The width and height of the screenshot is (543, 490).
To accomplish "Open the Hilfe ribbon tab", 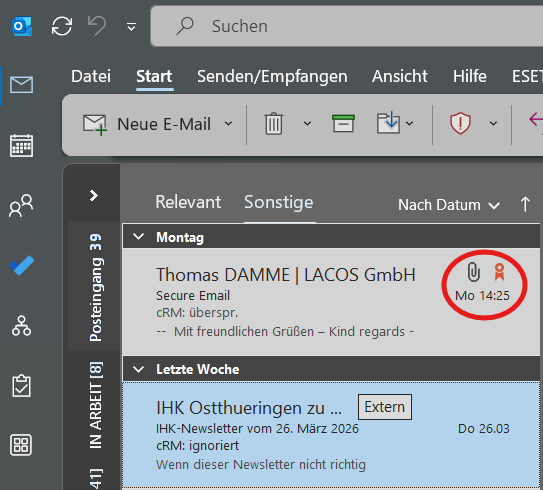I will pyautogui.click(x=470, y=76).
